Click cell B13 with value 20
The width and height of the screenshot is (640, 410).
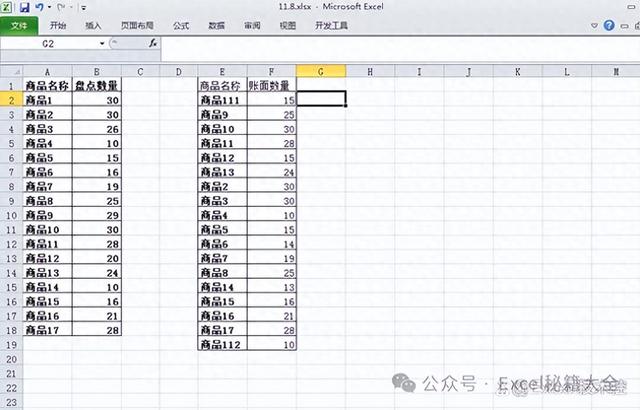click(x=97, y=259)
